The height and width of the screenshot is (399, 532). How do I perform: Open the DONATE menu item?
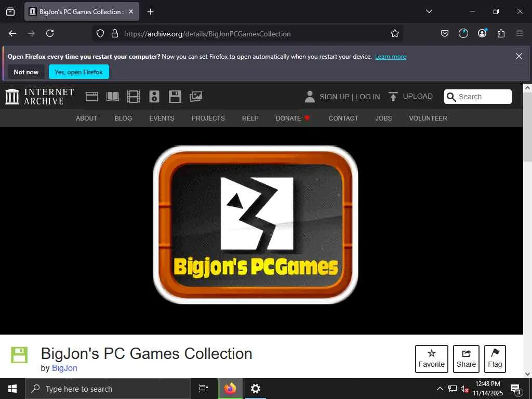292,118
